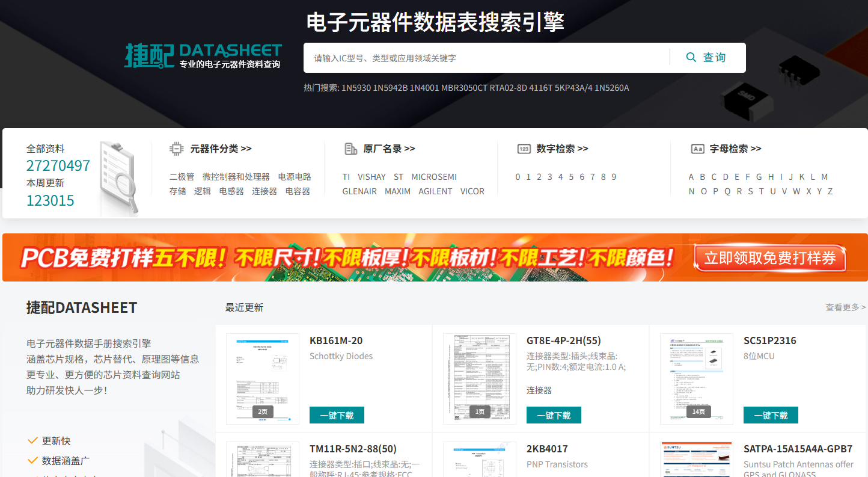This screenshot has height=477, width=868.
Task: Click the building icon beside 原厂名录
Action: click(x=350, y=149)
